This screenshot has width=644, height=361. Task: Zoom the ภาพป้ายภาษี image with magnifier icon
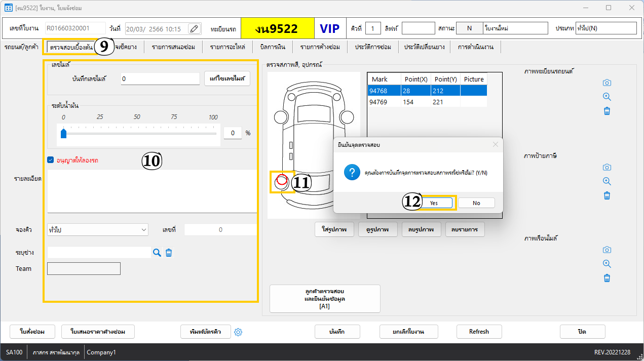click(x=607, y=181)
